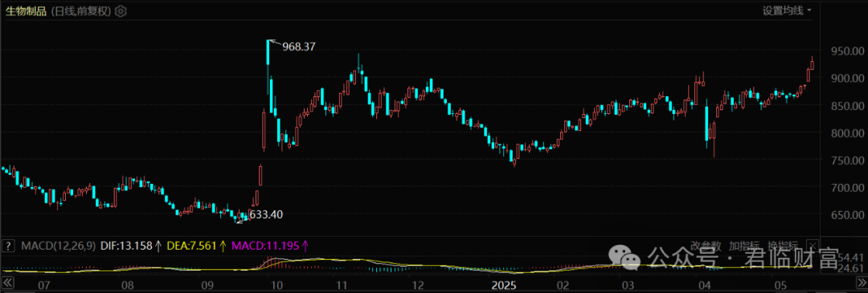
Task: Click the 07 month marker on timeline
Action: [44, 285]
